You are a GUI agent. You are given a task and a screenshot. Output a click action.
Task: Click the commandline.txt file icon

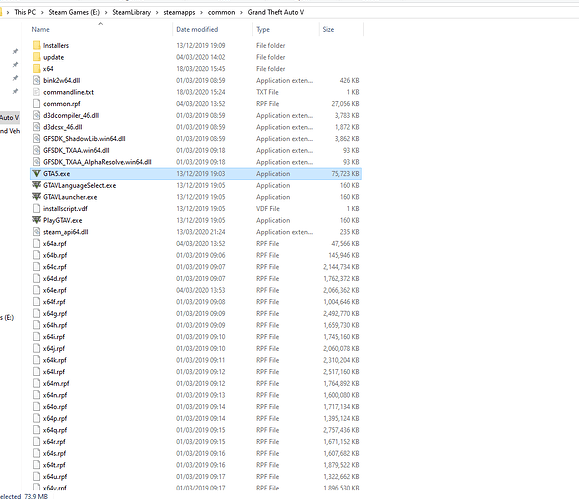[36, 92]
